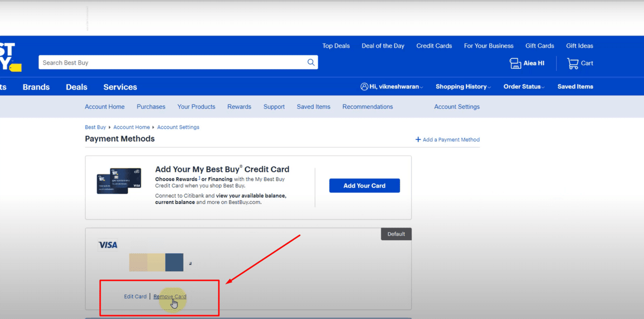Image resolution: width=644 pixels, height=319 pixels.
Task: Click the search magnifier icon
Action: pos(311,62)
